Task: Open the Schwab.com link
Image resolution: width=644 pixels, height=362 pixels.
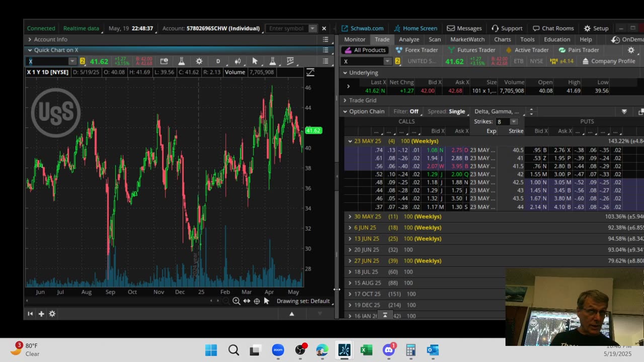Action: [x=362, y=28]
